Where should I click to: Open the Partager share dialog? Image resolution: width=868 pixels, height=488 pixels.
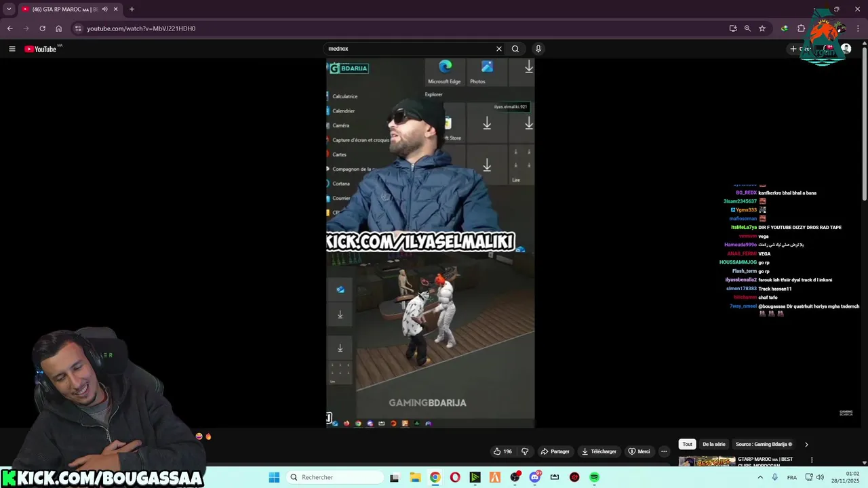555,451
